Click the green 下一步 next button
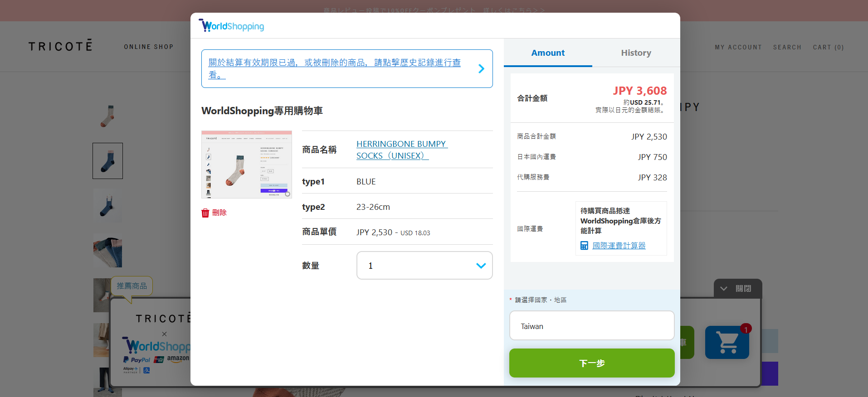The width and height of the screenshot is (868, 397). tap(592, 363)
